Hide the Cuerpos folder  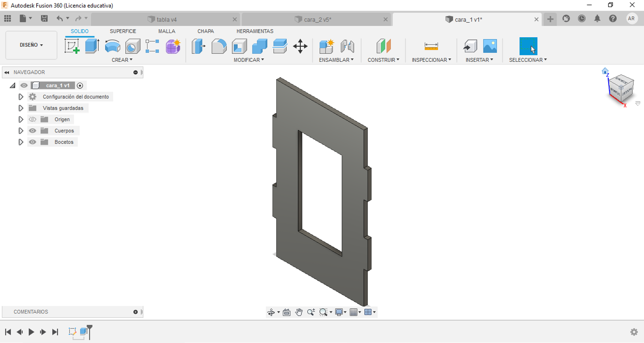point(33,131)
